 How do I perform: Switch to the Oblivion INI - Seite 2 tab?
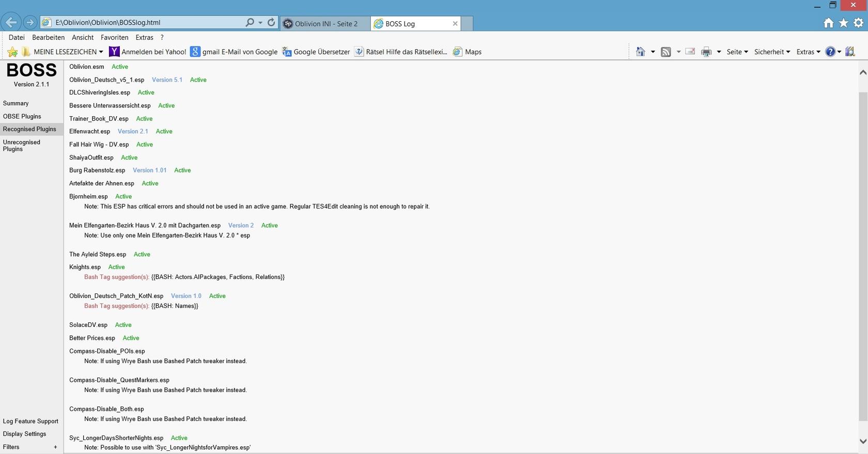(326, 24)
